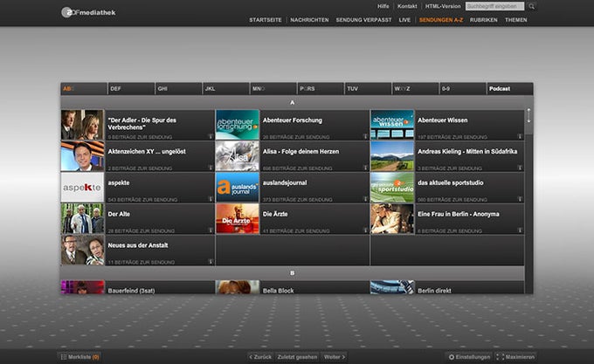This screenshot has width=594, height=364.
Task: Open info icon for Abenteuer Wissen entry
Action: (520, 136)
